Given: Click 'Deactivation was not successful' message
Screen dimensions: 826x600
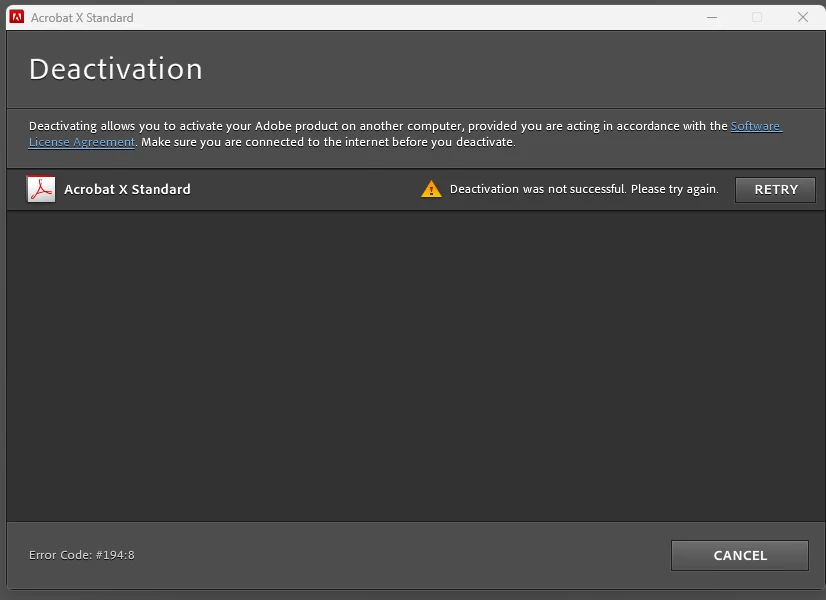Looking at the screenshot, I should (584, 189).
